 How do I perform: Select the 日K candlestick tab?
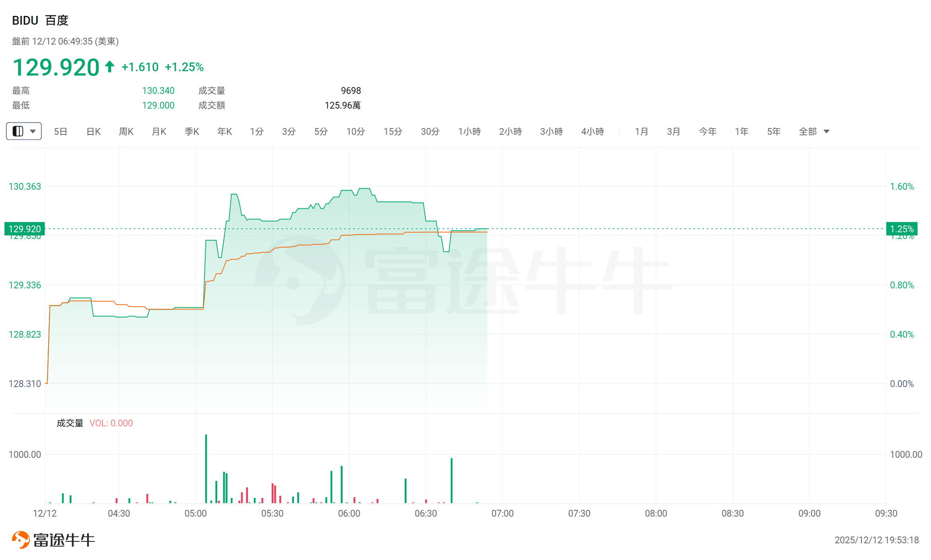pyautogui.click(x=93, y=132)
